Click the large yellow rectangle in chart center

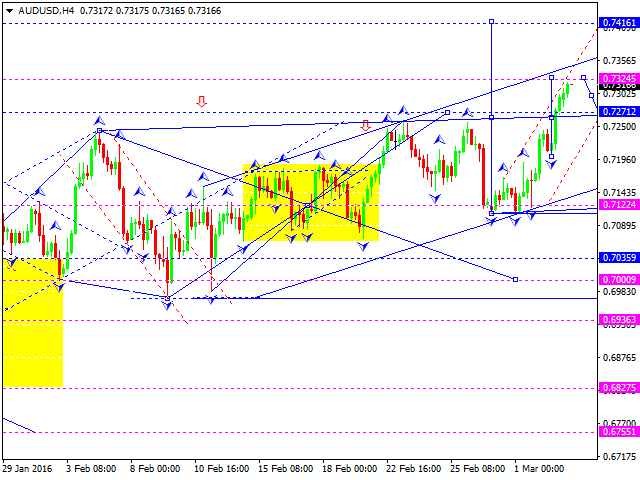tap(311, 202)
